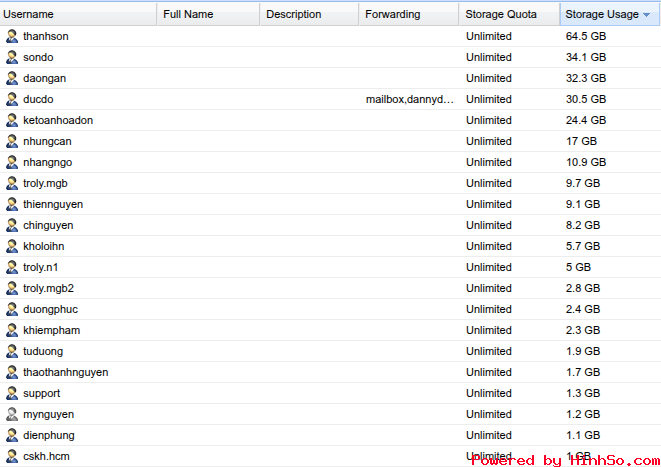Click the Description column header

pyautogui.click(x=309, y=14)
